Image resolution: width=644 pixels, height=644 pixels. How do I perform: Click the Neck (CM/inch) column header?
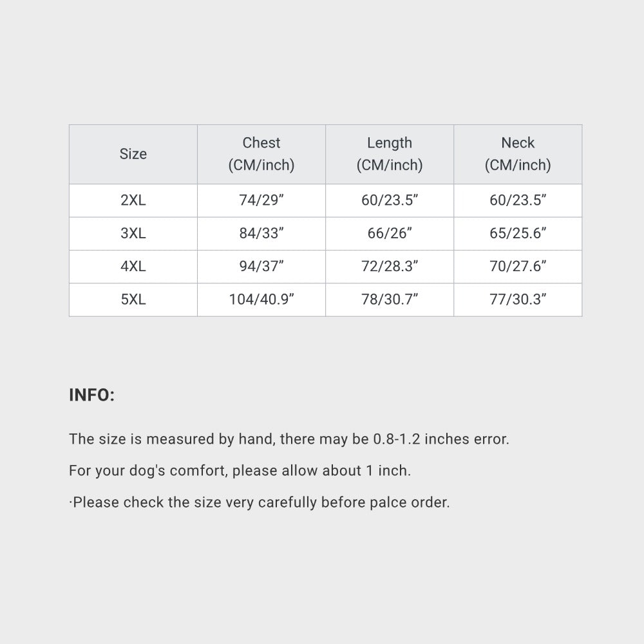click(518, 154)
